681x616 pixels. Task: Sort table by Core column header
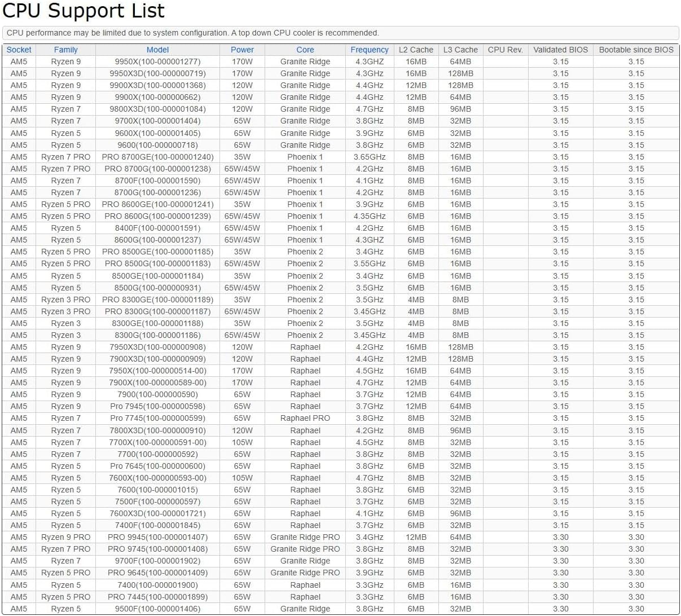click(x=305, y=50)
